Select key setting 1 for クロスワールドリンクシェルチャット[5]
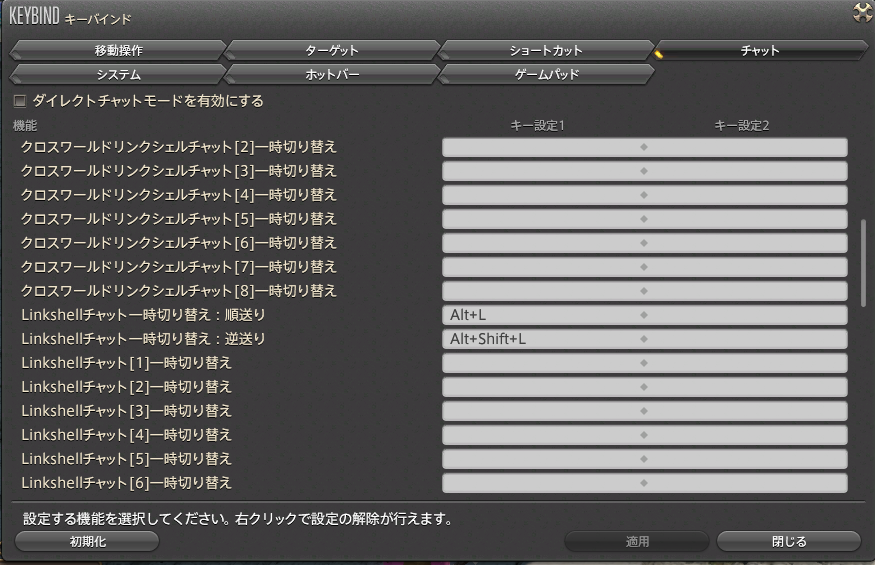 543,219
